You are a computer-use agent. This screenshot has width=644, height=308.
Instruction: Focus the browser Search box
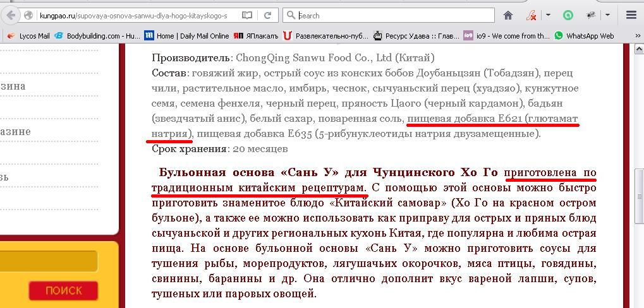coord(388,16)
